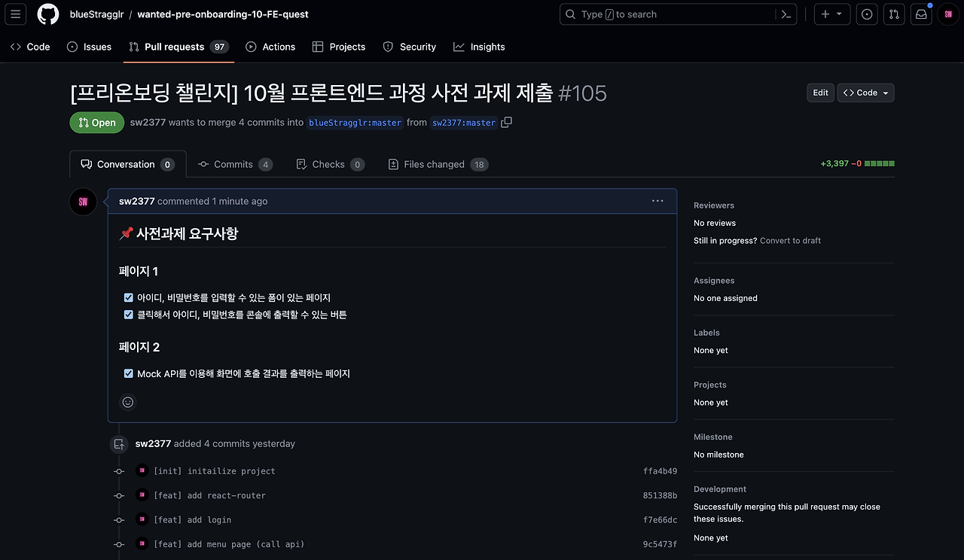Click the pull requests icon in the header
This screenshot has width=964, height=560.
894,14
